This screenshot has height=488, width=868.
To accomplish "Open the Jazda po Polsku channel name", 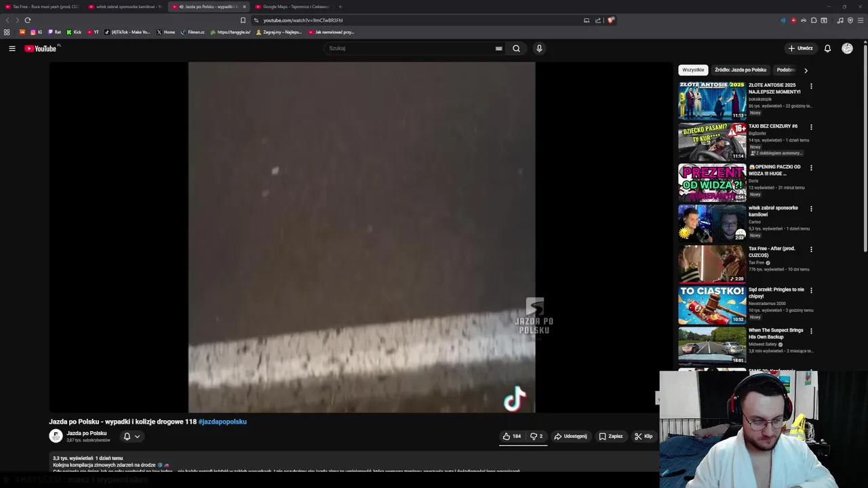I will coord(86,433).
